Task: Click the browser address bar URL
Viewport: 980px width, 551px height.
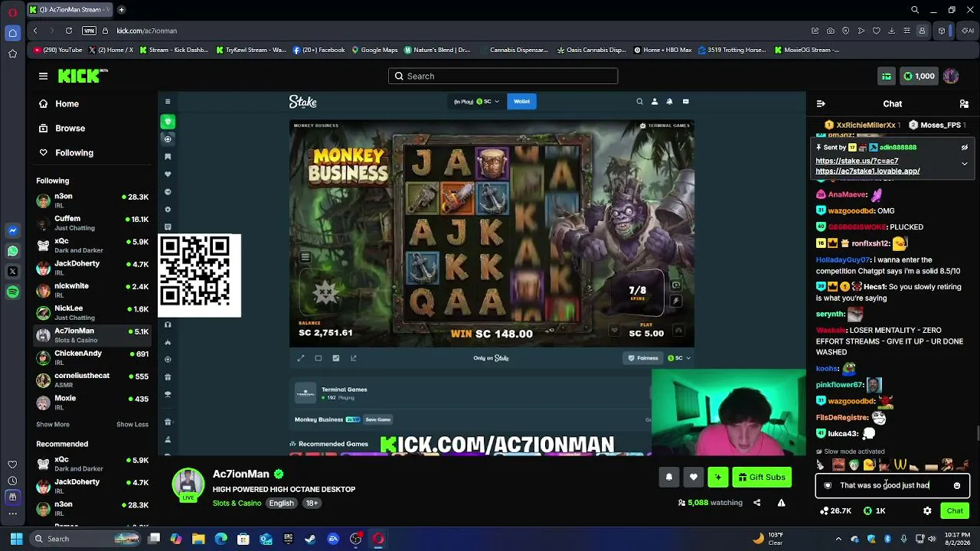Action: pos(147,31)
